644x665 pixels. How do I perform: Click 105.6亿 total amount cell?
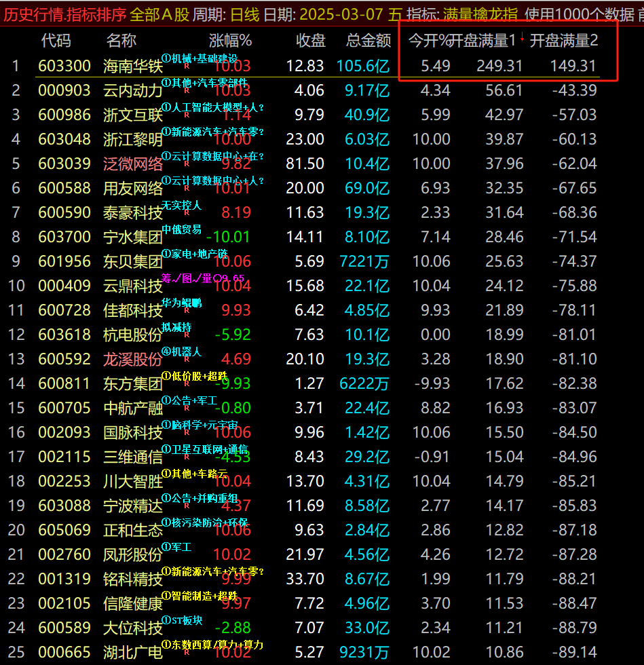[x=363, y=66]
